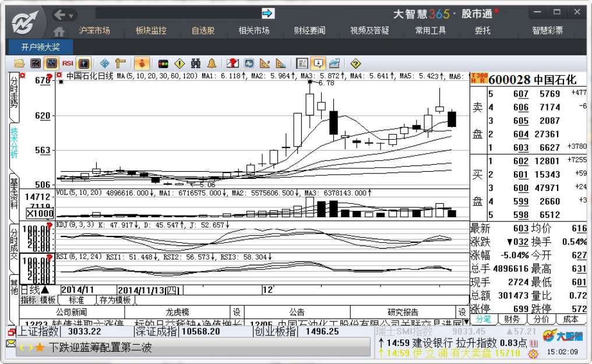Screen dimensions: 592x364
Task: Open the 板块监控 menu
Action: coord(151,30)
